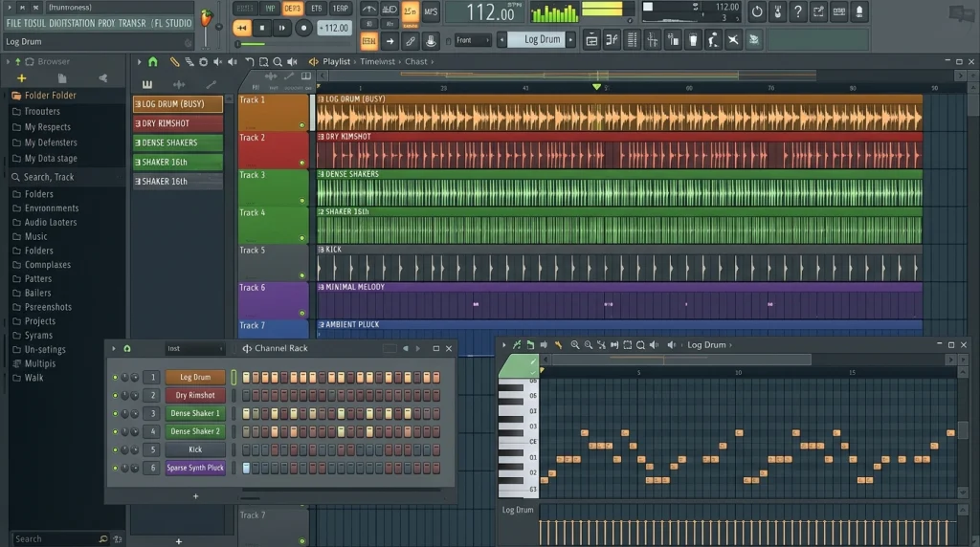The width and height of the screenshot is (980, 547).
Task: Toggle Kick channel mute LED
Action: point(115,449)
